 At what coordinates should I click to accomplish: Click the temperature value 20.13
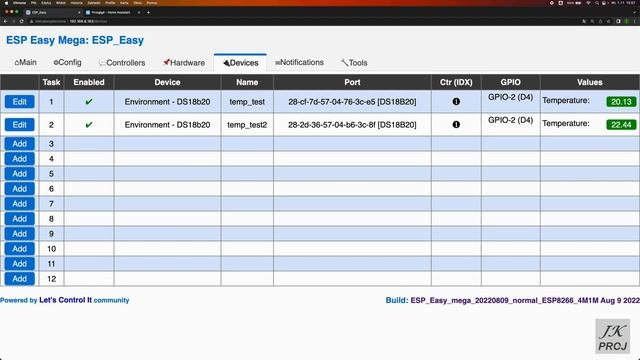(x=621, y=102)
